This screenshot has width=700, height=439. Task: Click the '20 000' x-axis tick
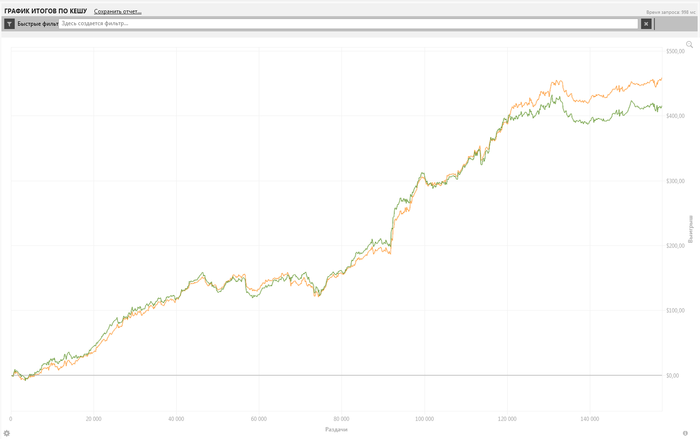pyautogui.click(x=93, y=419)
